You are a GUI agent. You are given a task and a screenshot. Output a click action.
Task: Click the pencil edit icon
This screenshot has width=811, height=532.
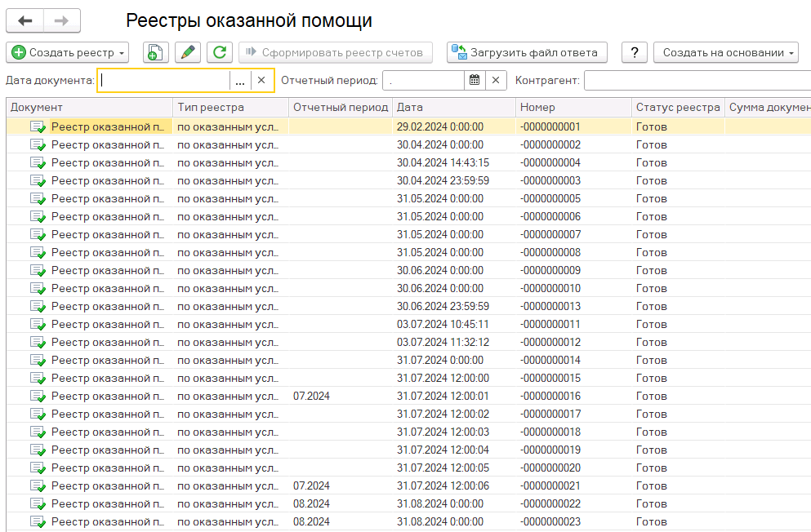coord(188,52)
